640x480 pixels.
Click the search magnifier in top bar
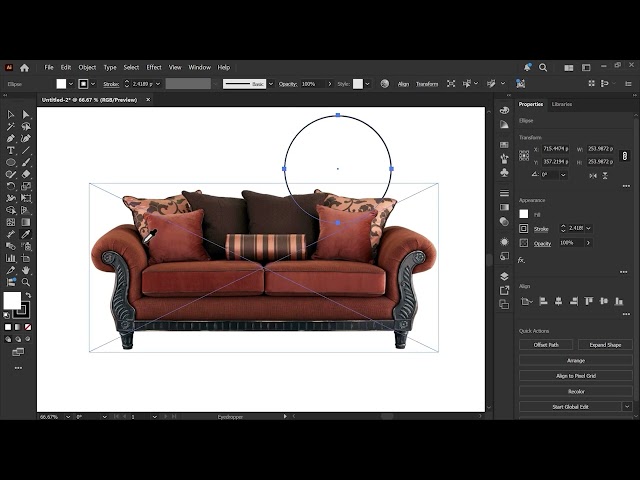click(x=543, y=67)
